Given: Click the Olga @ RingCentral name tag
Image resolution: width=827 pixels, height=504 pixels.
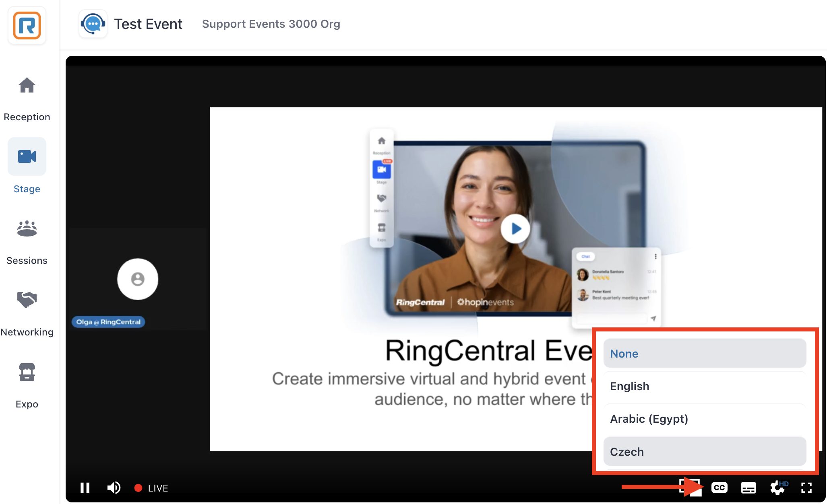Looking at the screenshot, I should (108, 322).
